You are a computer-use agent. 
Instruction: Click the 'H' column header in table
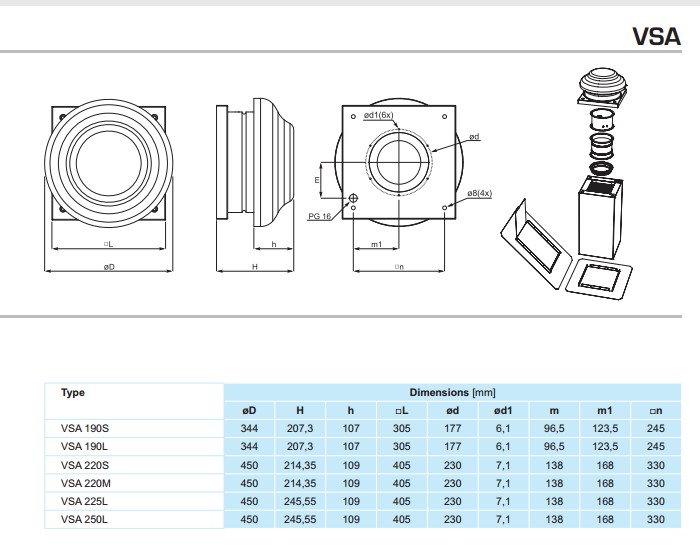tap(300, 410)
